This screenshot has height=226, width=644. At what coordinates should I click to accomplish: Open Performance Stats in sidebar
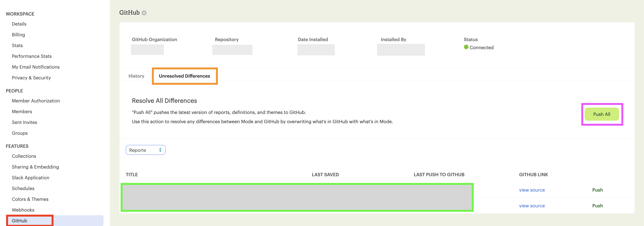click(x=32, y=56)
